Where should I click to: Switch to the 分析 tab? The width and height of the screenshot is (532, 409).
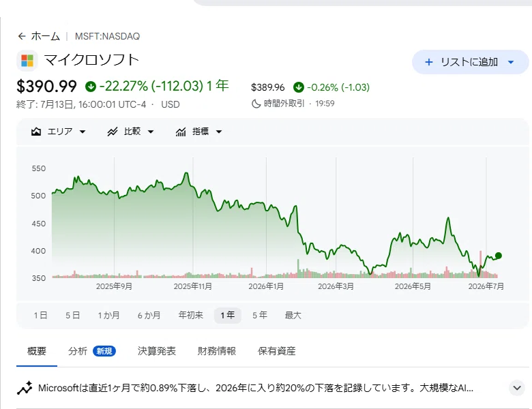coord(78,351)
